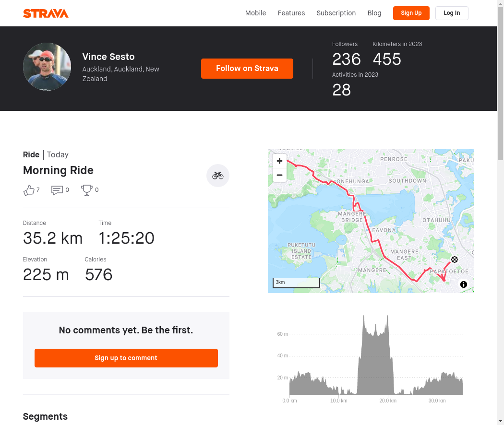This screenshot has height=425, width=504.
Task: Click the achievements trophy icon
Action: pos(87,190)
